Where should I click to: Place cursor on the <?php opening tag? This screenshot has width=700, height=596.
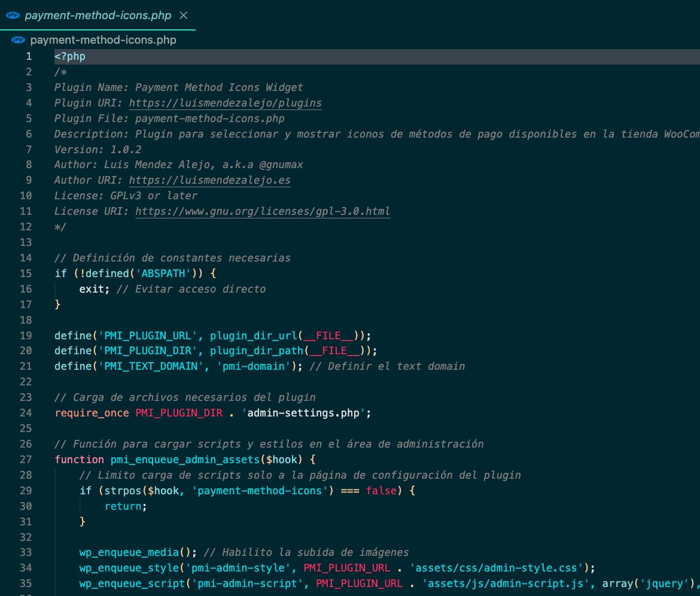pos(69,56)
